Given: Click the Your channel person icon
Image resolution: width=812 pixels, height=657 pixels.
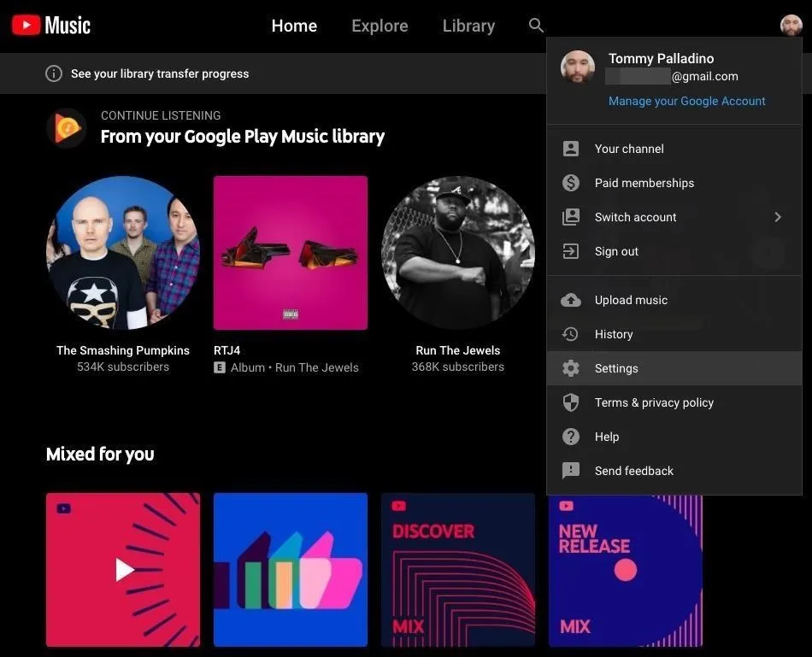Looking at the screenshot, I should [x=571, y=149].
